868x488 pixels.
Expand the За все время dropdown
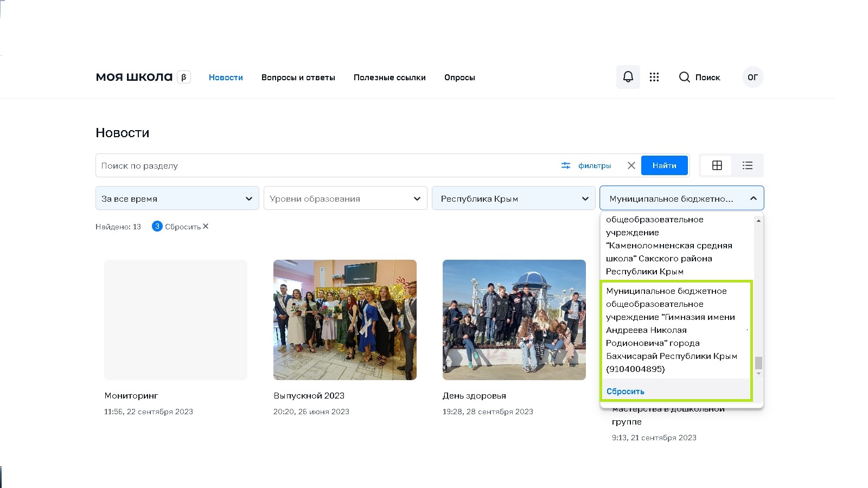click(x=177, y=198)
